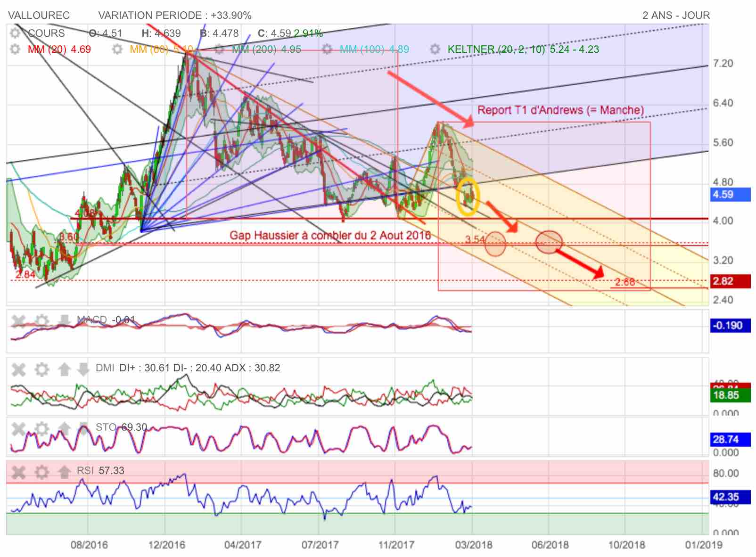This screenshot has width=756, height=557.
Task: Click the 11/2017 date axis label
Action: pyautogui.click(x=396, y=545)
